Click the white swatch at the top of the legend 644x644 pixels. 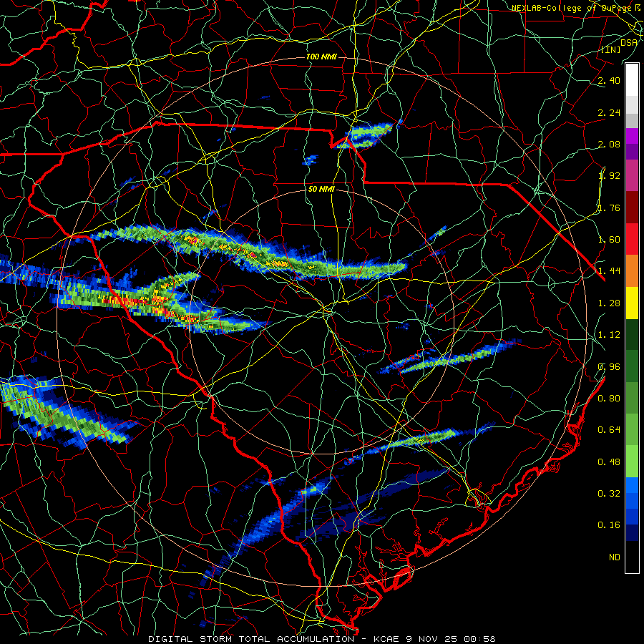(632, 79)
